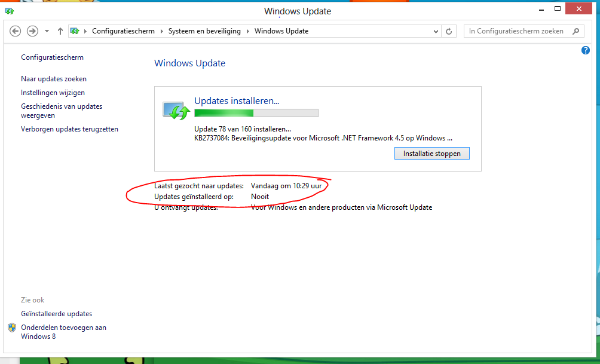The image size is (600, 364).
Task: Click the Back navigation arrow
Action: (x=16, y=31)
